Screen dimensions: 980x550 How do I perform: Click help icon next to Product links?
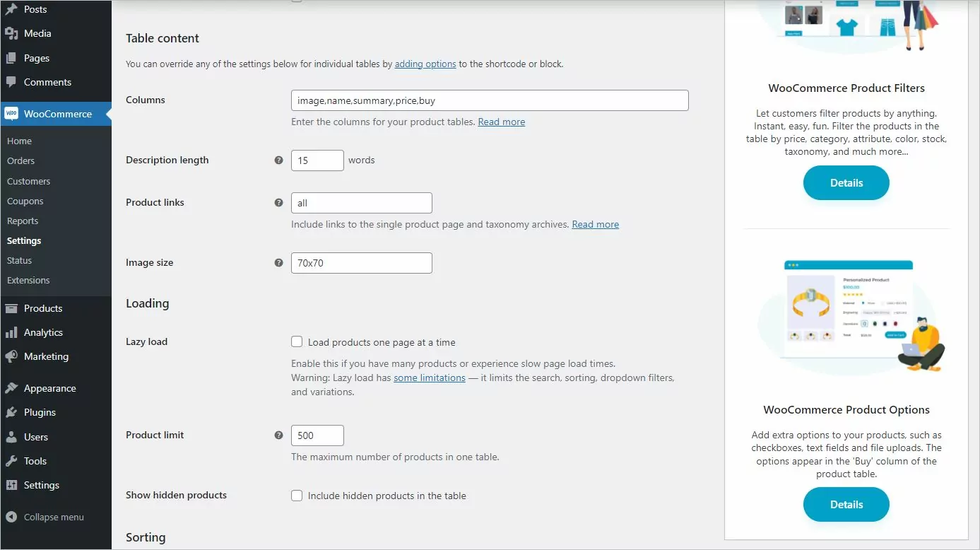pos(278,202)
